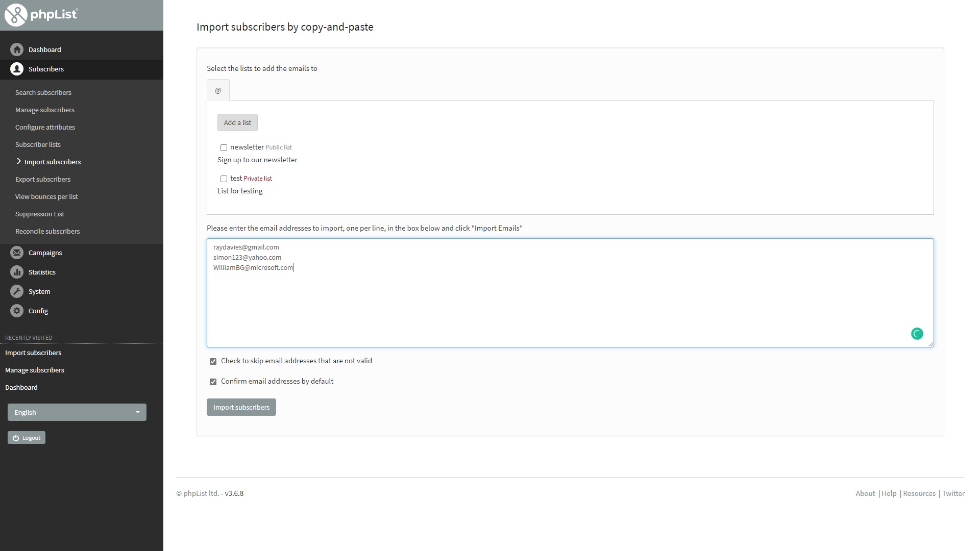Go to Search subscribers
This screenshot has height=551, width=980.
43,92
